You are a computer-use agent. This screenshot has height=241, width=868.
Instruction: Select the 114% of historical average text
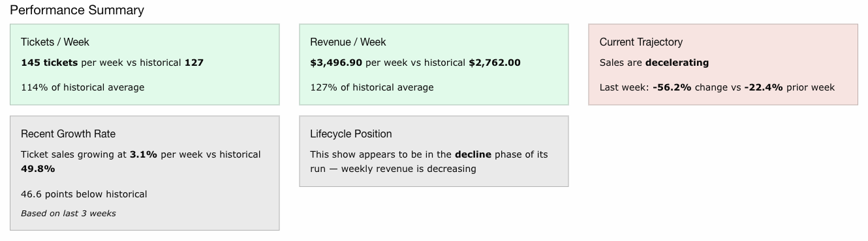click(83, 87)
